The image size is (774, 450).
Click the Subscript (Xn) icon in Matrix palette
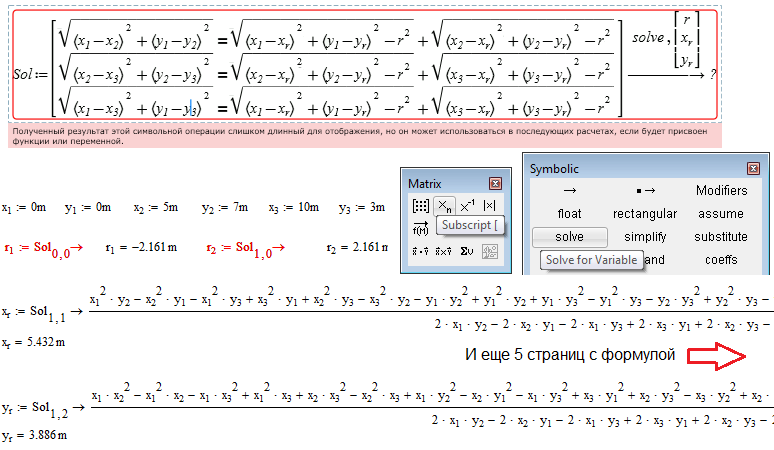pyautogui.click(x=444, y=206)
